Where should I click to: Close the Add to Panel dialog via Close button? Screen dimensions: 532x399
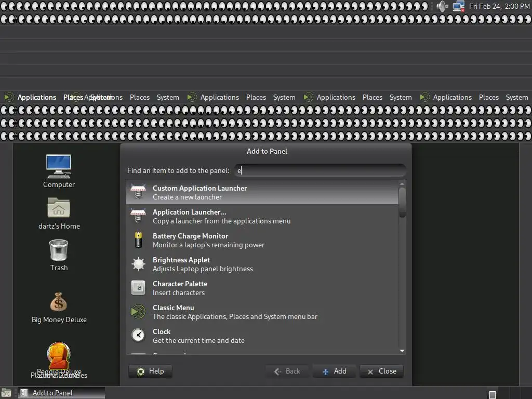[x=382, y=371]
